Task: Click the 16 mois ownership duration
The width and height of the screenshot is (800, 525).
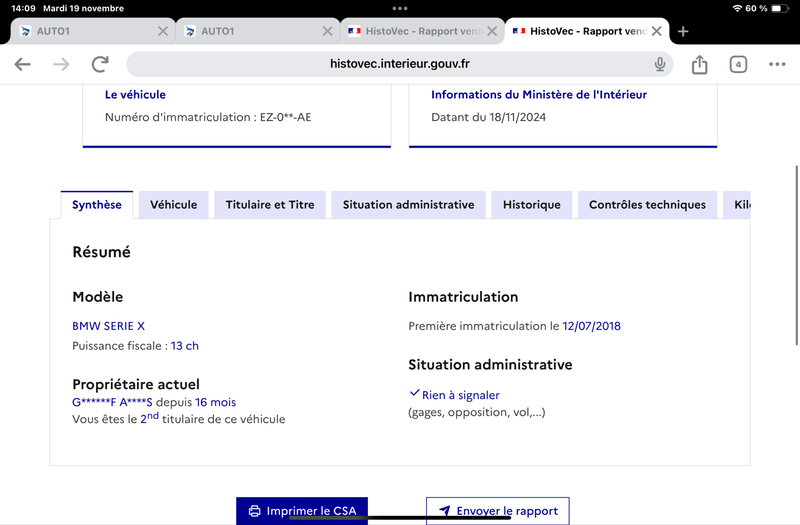Action: tap(215, 402)
